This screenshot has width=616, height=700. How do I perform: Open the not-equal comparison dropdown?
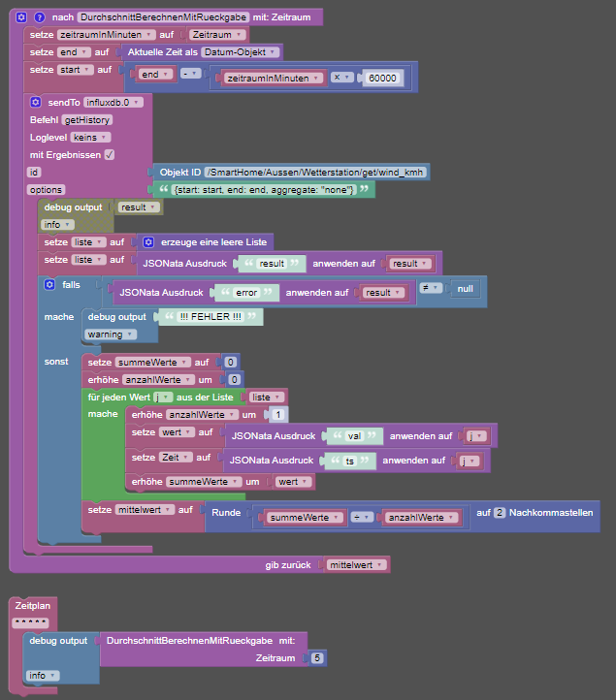[x=431, y=288]
